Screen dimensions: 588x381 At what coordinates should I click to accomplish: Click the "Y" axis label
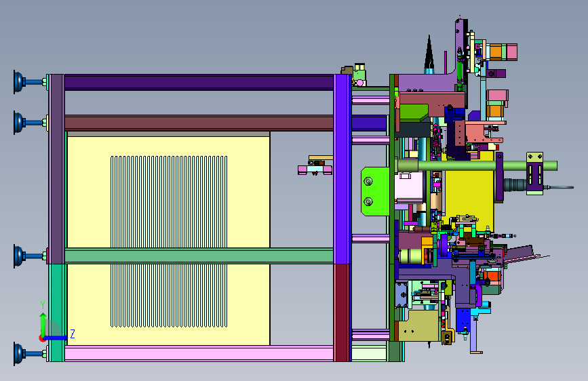click(x=43, y=305)
